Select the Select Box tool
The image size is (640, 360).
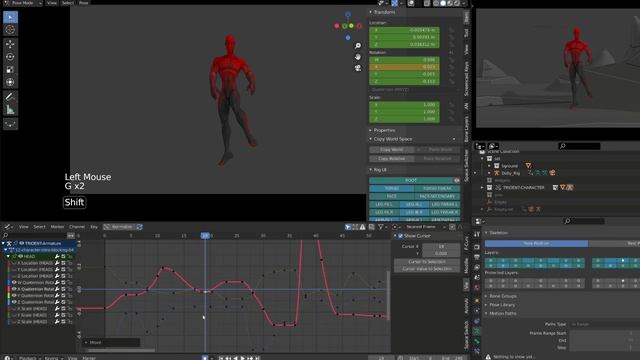pyautogui.click(x=10, y=17)
